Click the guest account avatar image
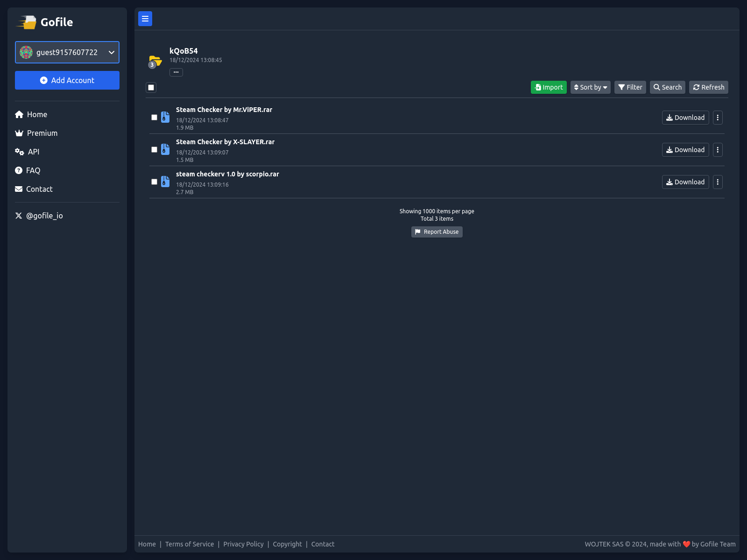Screen dimensions: 747x560 [26, 52]
